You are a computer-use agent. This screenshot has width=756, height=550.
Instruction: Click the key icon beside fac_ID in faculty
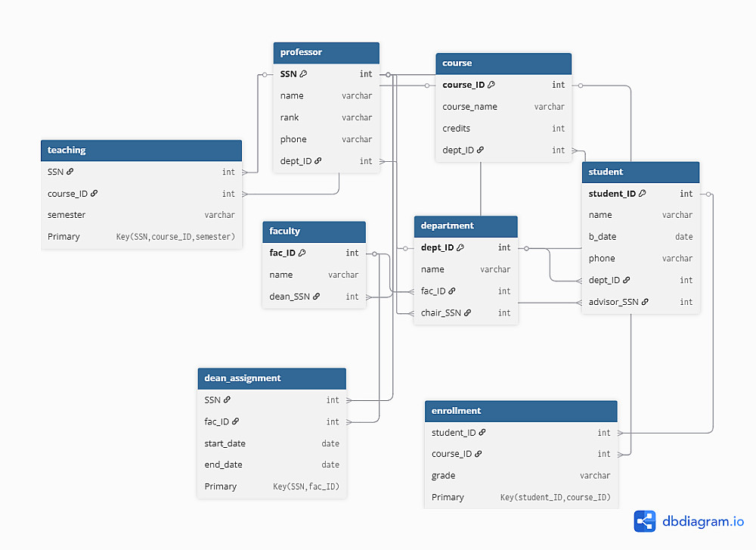tap(302, 253)
